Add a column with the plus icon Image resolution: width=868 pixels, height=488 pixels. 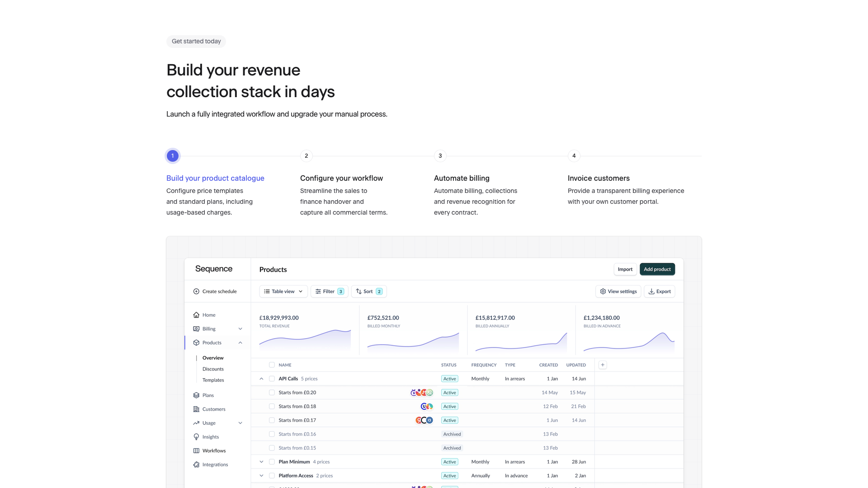(603, 365)
